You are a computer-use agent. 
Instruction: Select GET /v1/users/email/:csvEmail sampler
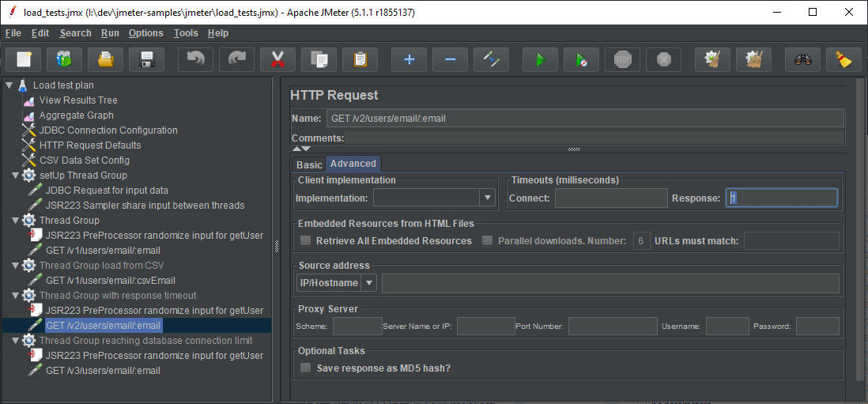[111, 280]
